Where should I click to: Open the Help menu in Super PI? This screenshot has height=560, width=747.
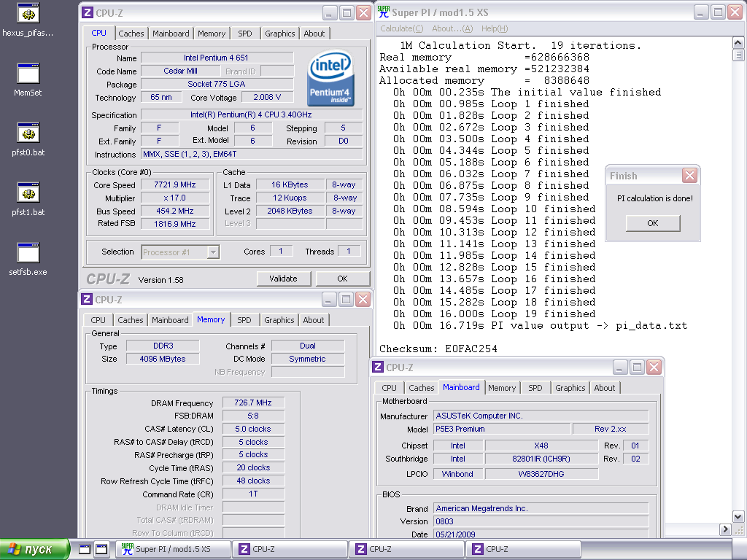tap(495, 28)
